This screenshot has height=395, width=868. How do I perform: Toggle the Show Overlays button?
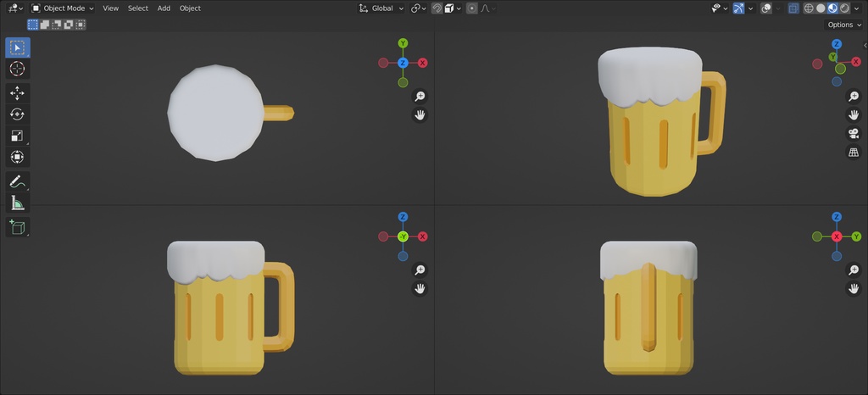(x=766, y=8)
